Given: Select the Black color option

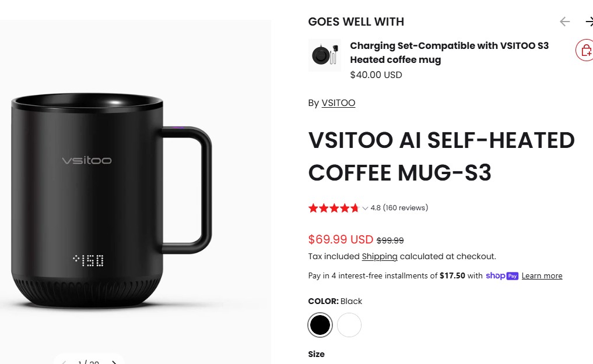Looking at the screenshot, I should [x=320, y=325].
